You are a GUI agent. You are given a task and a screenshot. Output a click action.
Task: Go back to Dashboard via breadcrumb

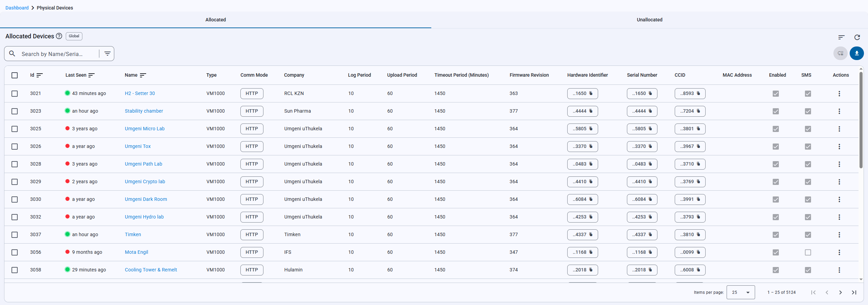coord(17,8)
